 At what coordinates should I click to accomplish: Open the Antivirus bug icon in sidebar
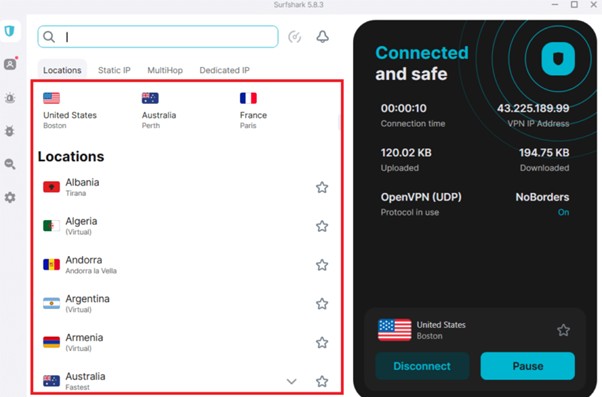coord(10,131)
